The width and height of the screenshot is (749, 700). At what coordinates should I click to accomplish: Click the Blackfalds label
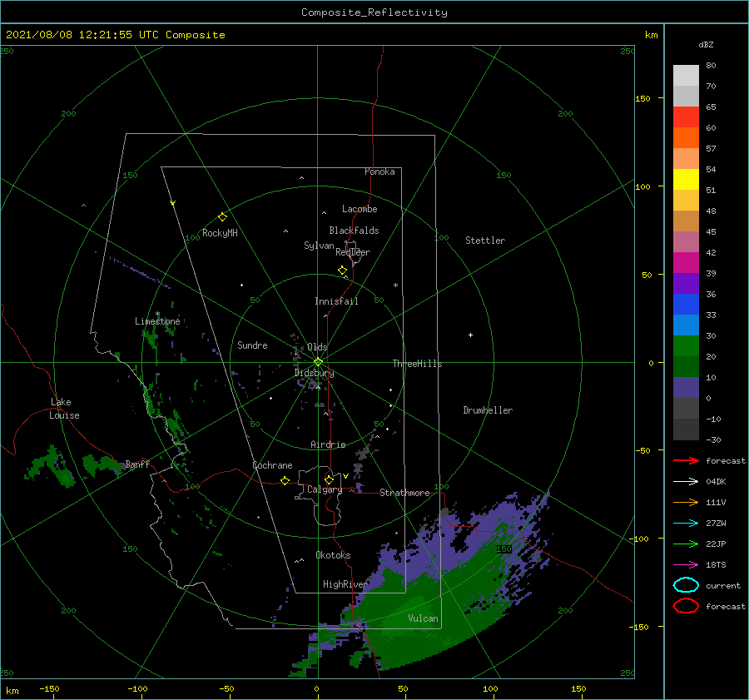point(354,231)
